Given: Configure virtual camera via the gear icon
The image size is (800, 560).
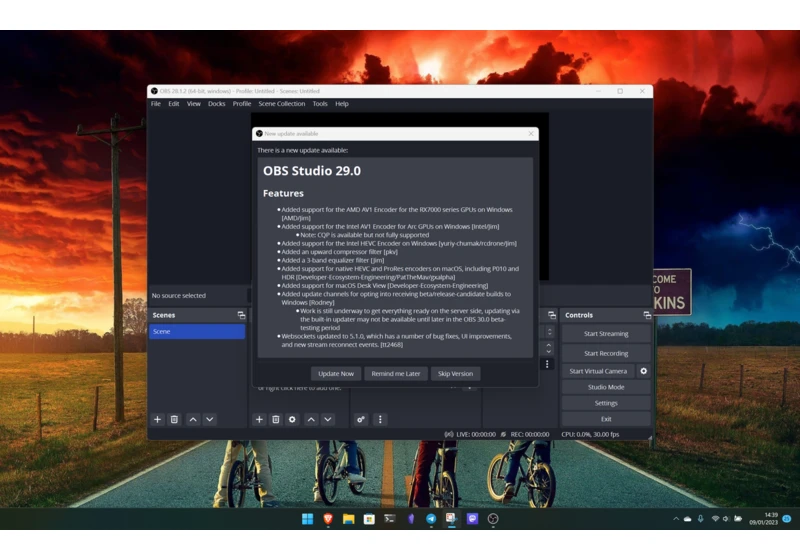Looking at the screenshot, I should coord(644,371).
